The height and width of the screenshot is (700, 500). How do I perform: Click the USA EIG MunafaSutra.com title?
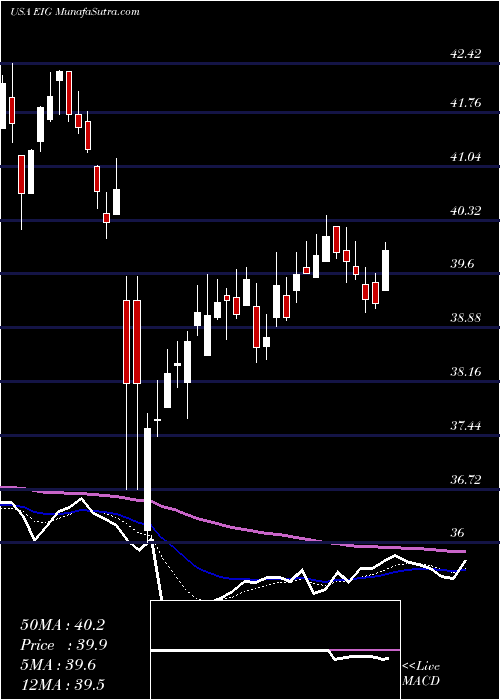tap(74, 12)
